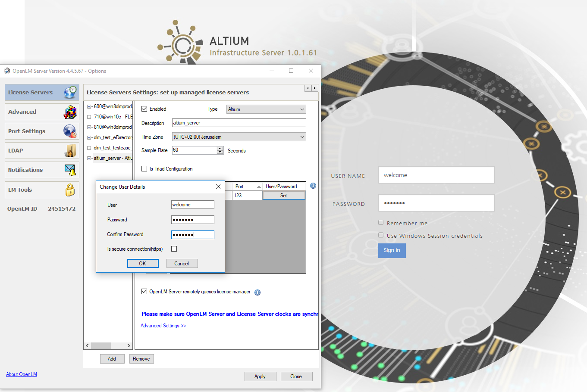Click the Port Settings globe icon
587x392 pixels.
tap(70, 131)
